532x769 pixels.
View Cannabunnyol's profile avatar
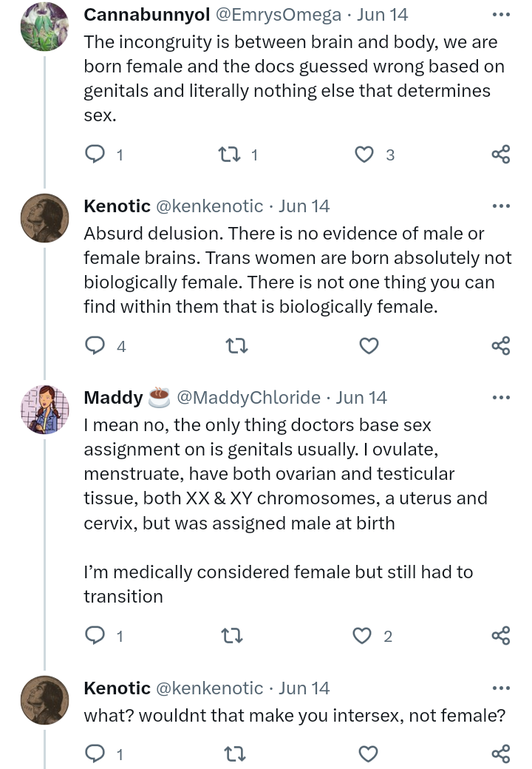pyautogui.click(x=44, y=27)
